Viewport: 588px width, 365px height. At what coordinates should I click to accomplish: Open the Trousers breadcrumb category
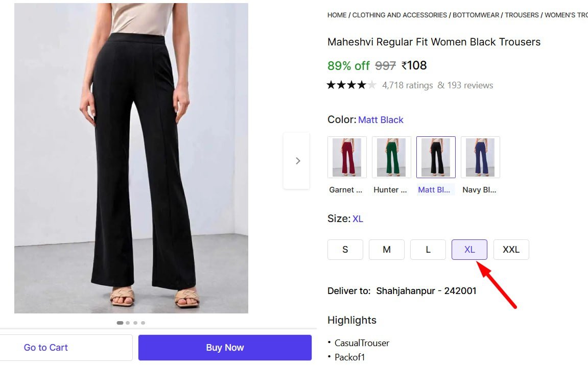[x=522, y=15]
